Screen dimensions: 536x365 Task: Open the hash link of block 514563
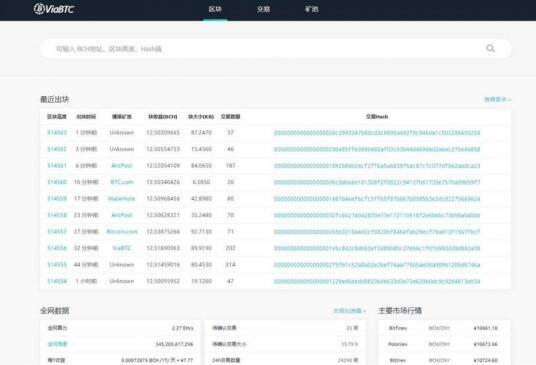pos(377,133)
